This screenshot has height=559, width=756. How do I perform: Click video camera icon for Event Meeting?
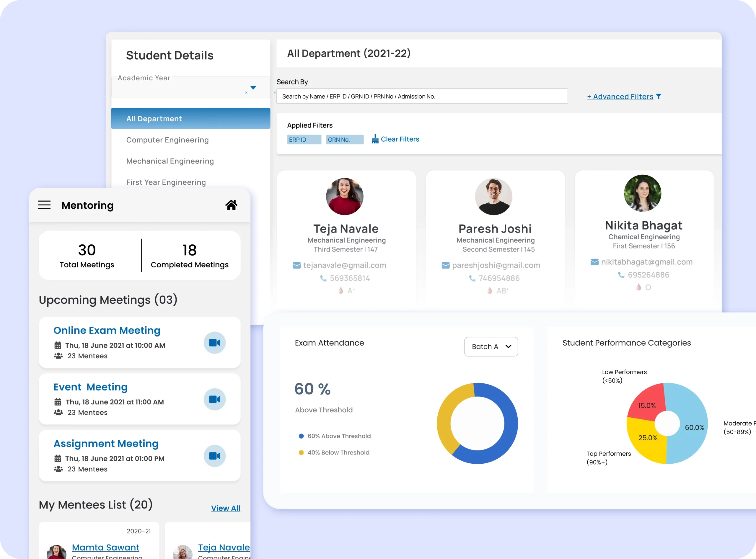tap(215, 399)
